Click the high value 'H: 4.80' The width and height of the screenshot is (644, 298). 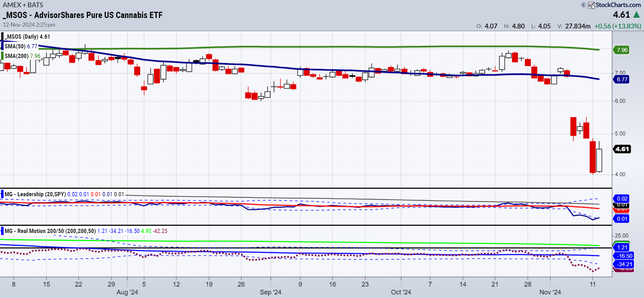(x=514, y=26)
